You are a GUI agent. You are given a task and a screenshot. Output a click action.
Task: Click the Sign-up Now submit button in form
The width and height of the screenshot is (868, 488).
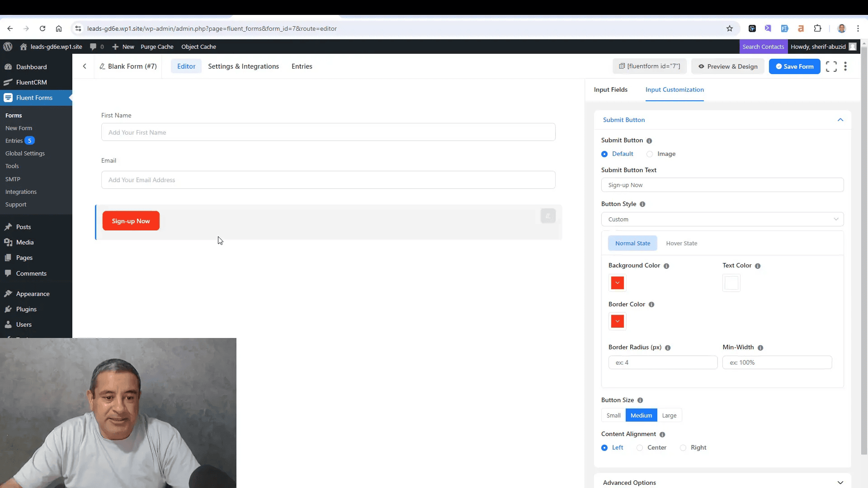[131, 221]
